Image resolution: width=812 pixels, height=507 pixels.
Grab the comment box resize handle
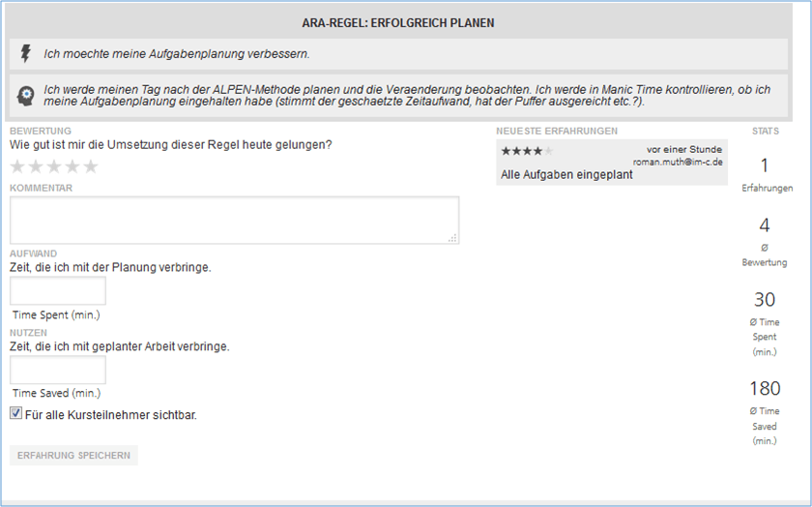(x=453, y=237)
